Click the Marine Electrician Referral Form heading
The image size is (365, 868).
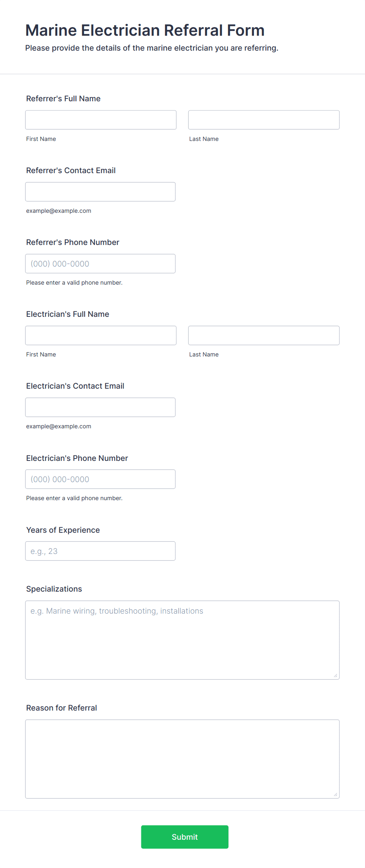[x=145, y=30]
